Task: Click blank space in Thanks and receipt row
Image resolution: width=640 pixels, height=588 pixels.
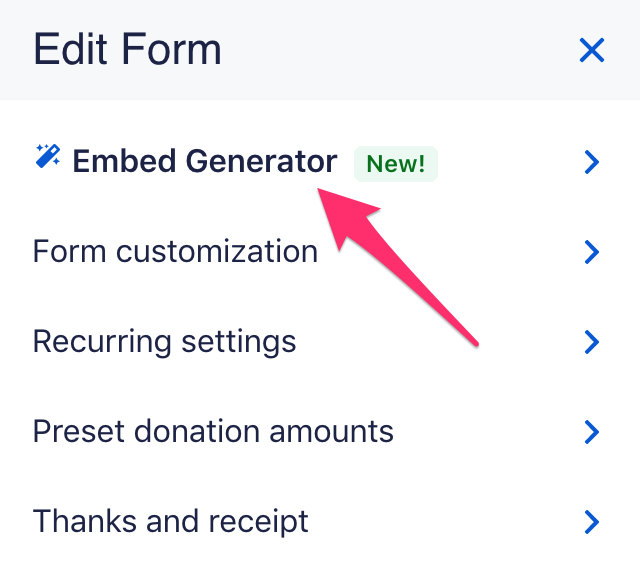Action: click(x=440, y=522)
